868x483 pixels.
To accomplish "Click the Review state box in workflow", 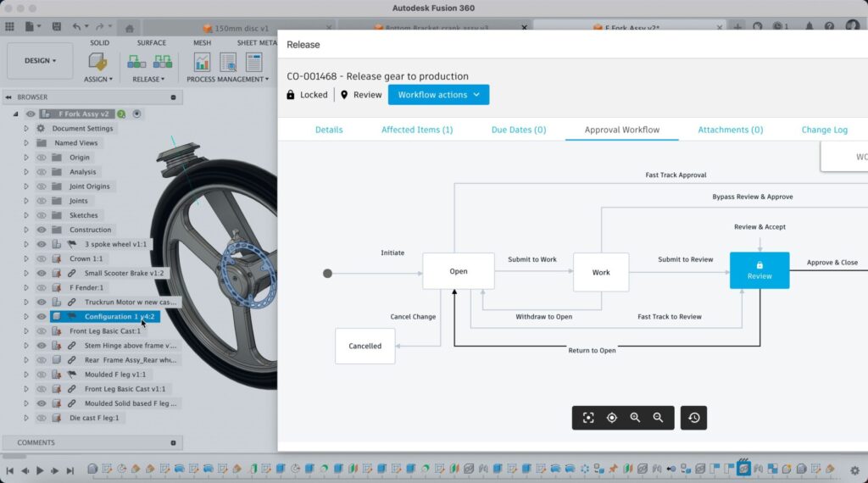I will [759, 270].
